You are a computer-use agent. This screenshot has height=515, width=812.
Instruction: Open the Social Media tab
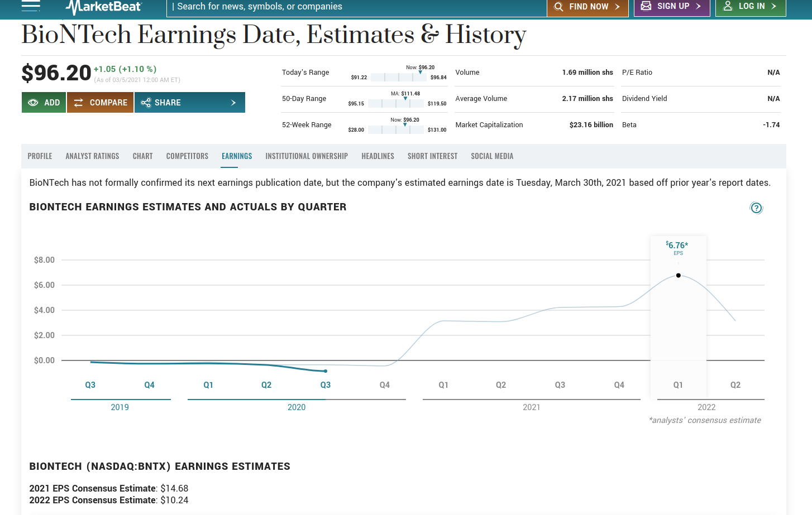[492, 156]
